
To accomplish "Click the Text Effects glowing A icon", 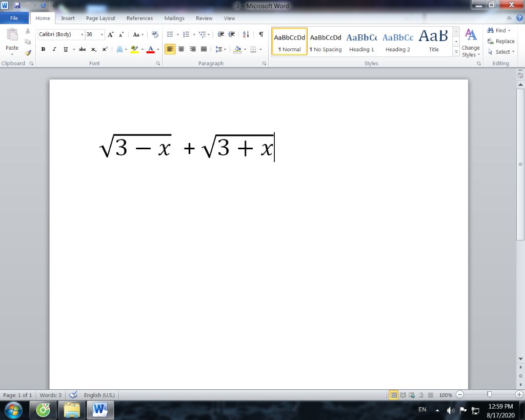I will [119, 49].
